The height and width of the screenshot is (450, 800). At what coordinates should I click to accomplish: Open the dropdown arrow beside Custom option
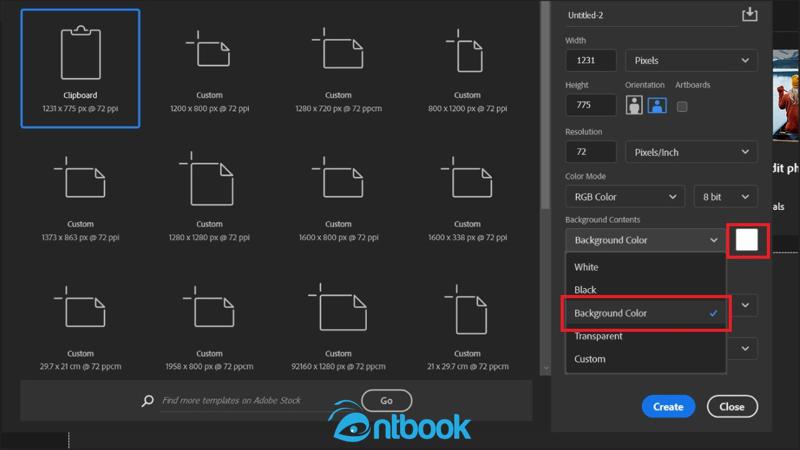(x=745, y=348)
